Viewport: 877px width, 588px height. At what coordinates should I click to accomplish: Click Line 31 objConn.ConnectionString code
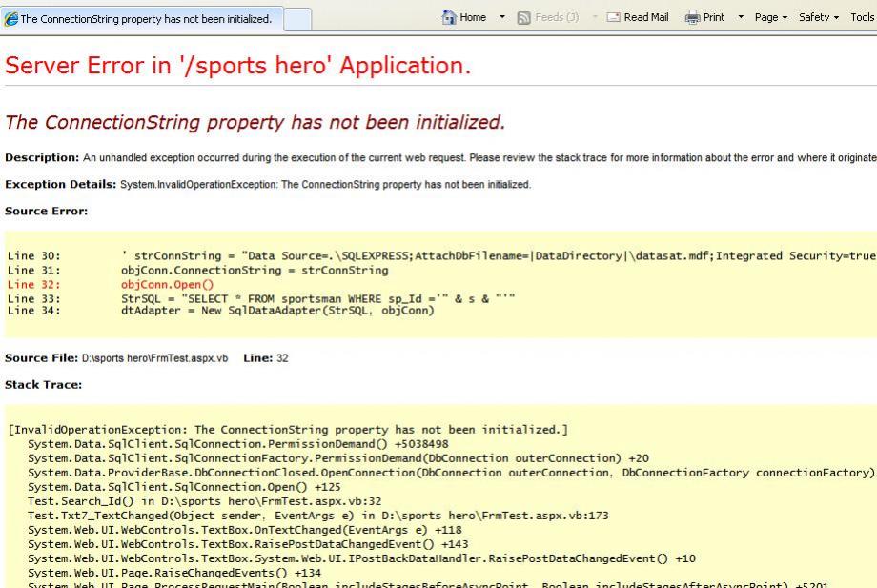tap(198, 271)
